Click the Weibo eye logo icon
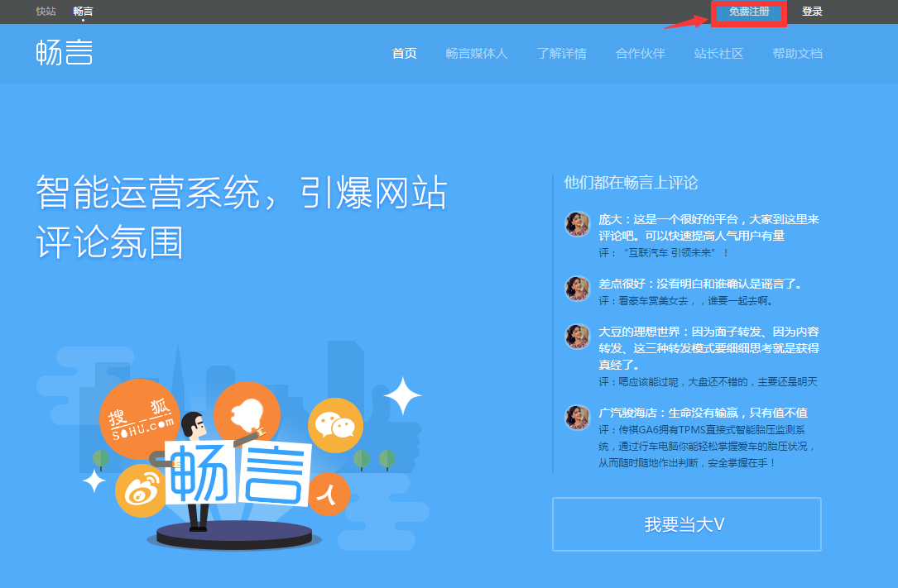This screenshot has width=898, height=588. click(x=142, y=490)
